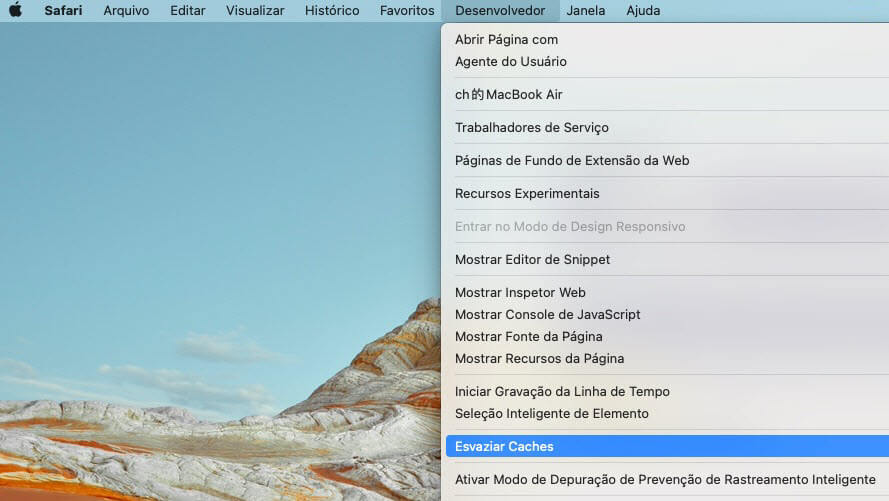
Task: Open the Safari menu
Action: pos(63,10)
